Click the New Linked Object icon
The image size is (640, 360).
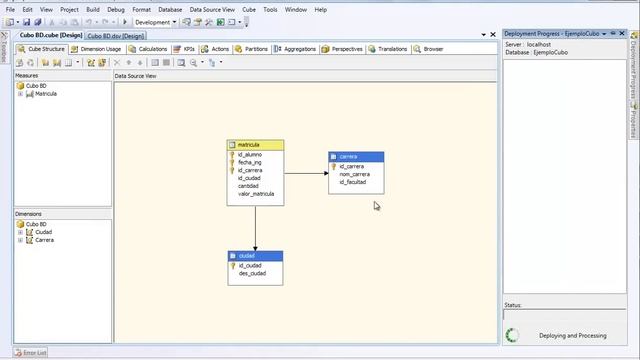click(102, 62)
